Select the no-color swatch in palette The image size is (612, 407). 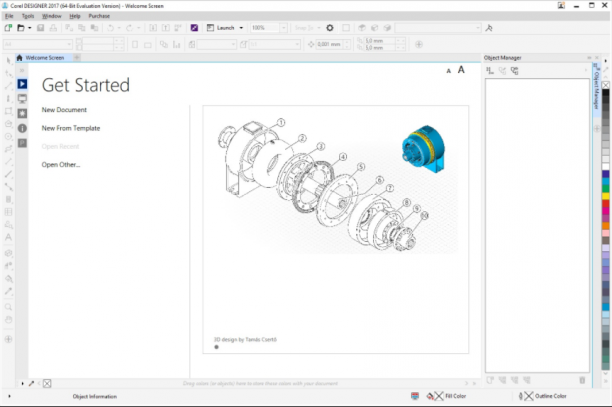605,85
